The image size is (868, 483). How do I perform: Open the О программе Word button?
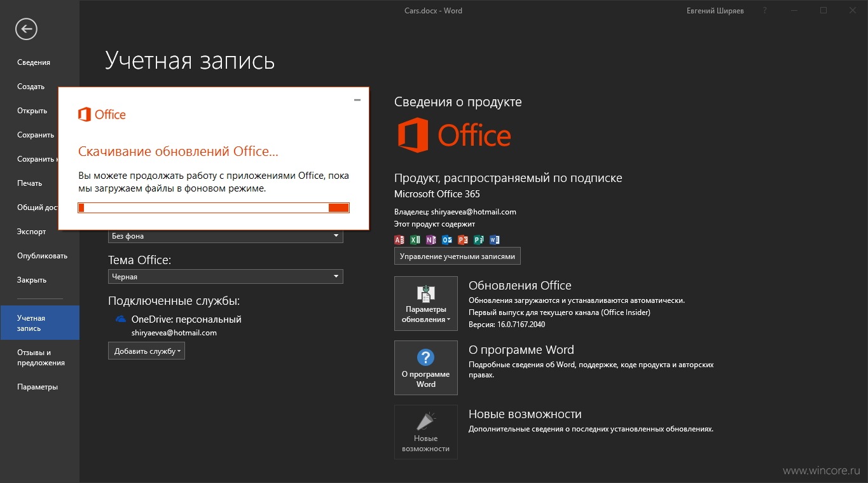coord(426,368)
